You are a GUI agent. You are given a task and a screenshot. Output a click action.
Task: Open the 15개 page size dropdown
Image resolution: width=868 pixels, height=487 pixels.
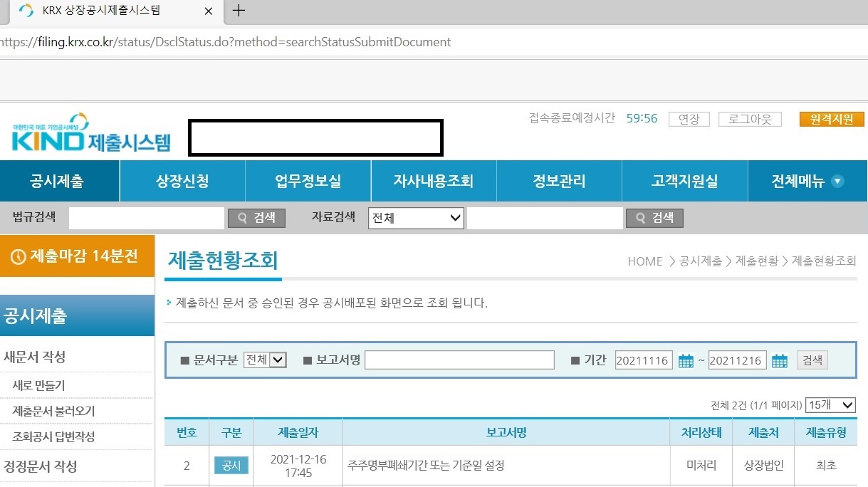click(x=829, y=405)
